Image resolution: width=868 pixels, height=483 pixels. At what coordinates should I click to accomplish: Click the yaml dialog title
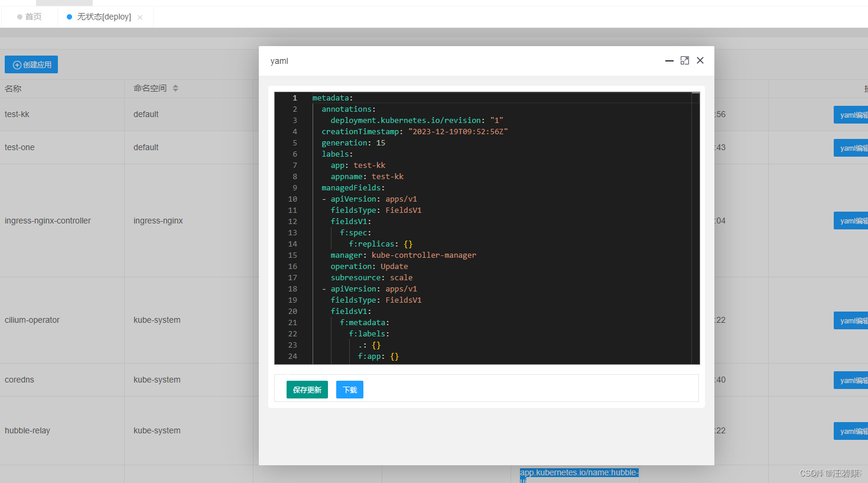point(279,61)
